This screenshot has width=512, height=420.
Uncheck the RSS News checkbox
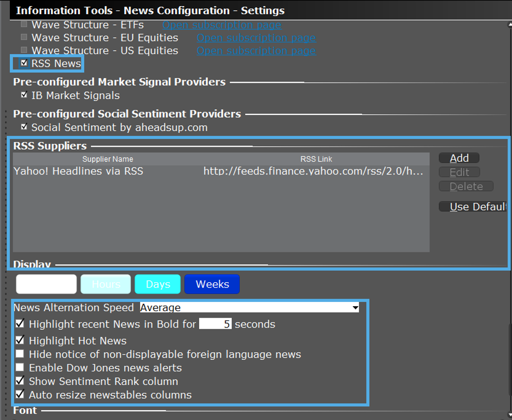(24, 63)
